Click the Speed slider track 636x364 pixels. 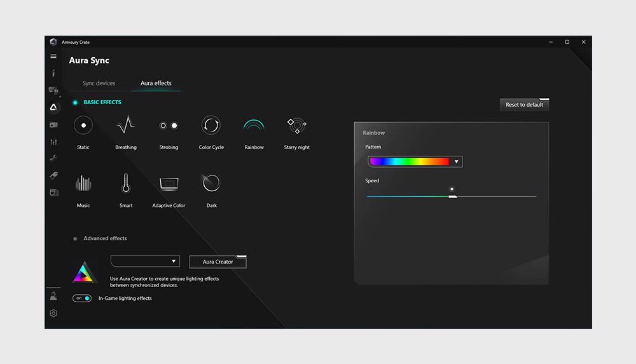point(496,197)
